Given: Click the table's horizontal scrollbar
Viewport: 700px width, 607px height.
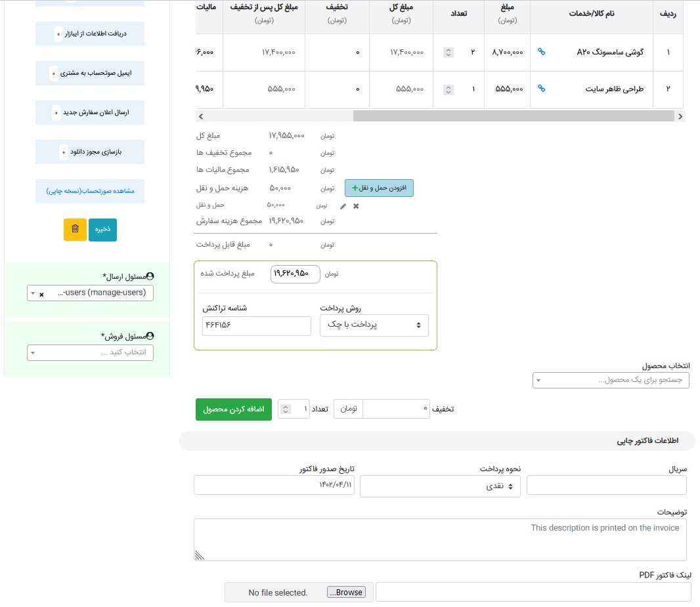Looking at the screenshot, I should click(x=512, y=116).
